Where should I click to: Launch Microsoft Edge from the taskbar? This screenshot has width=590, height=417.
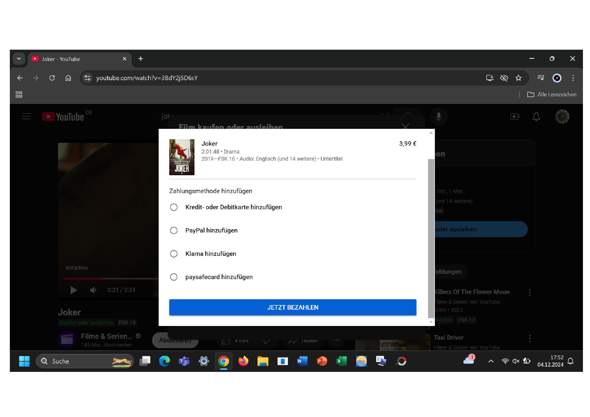coord(164,361)
